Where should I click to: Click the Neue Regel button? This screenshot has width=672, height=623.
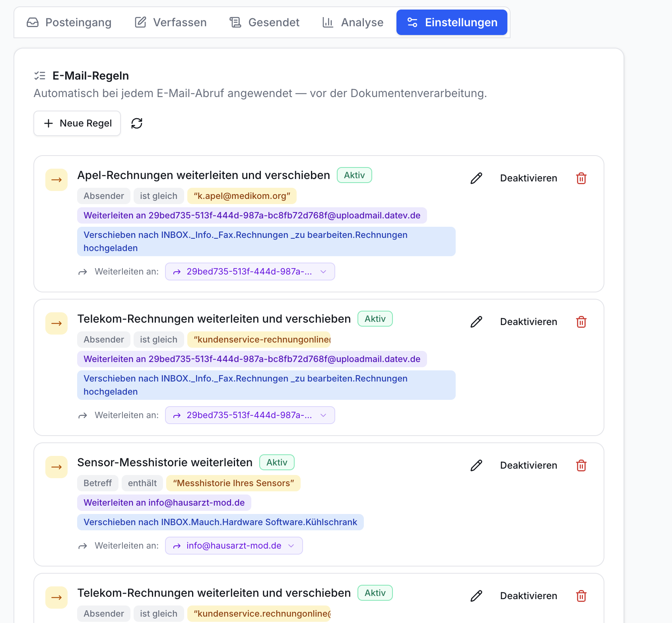click(x=77, y=123)
